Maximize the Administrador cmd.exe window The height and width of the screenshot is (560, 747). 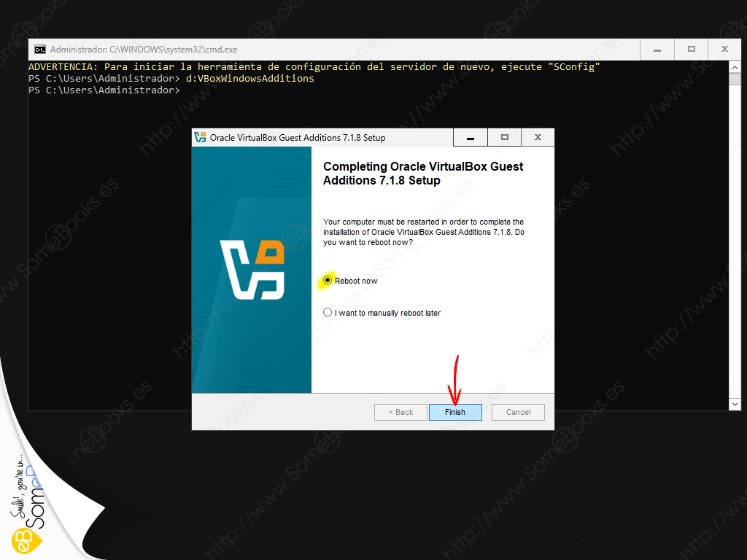(691, 50)
